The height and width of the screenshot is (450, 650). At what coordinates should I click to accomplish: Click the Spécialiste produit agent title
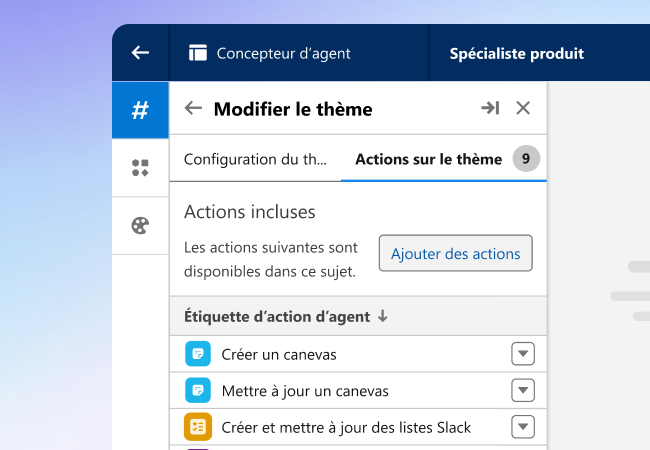[x=517, y=53]
